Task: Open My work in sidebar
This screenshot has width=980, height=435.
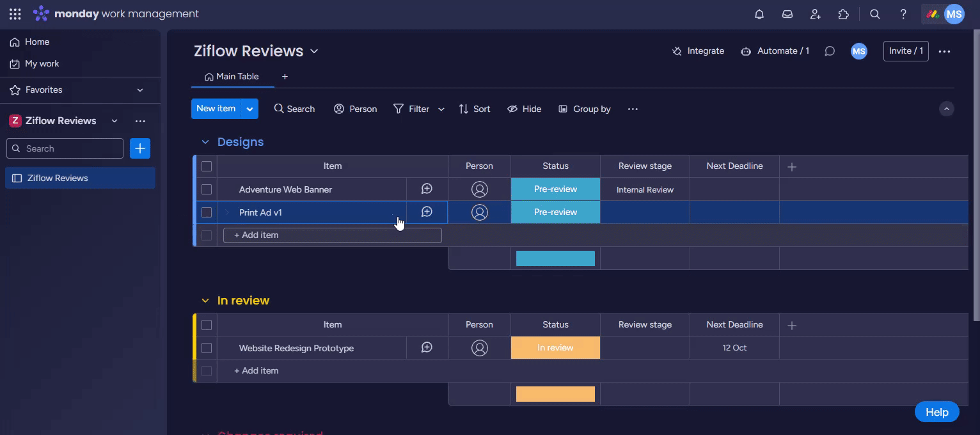Action: coord(42,64)
